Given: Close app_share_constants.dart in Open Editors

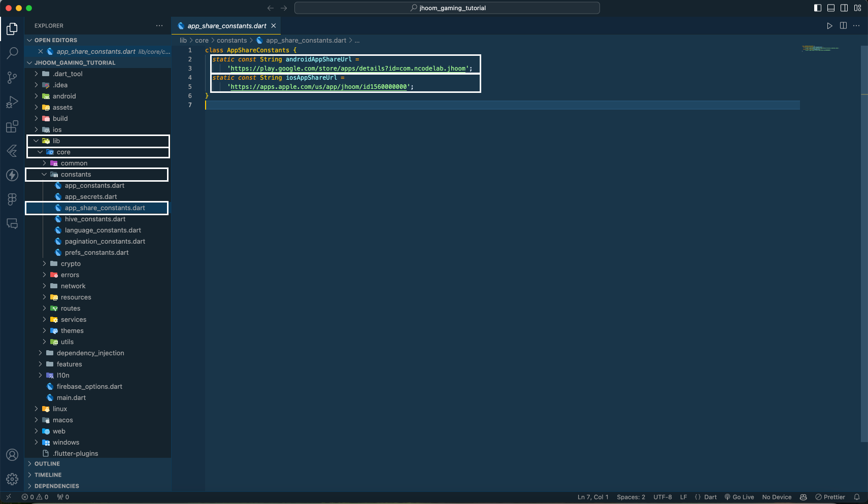Looking at the screenshot, I should click(x=41, y=52).
